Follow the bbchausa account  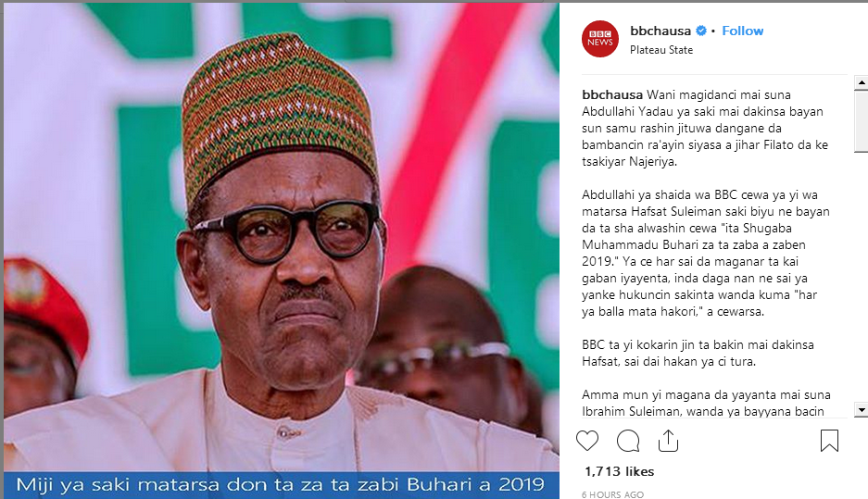742,31
